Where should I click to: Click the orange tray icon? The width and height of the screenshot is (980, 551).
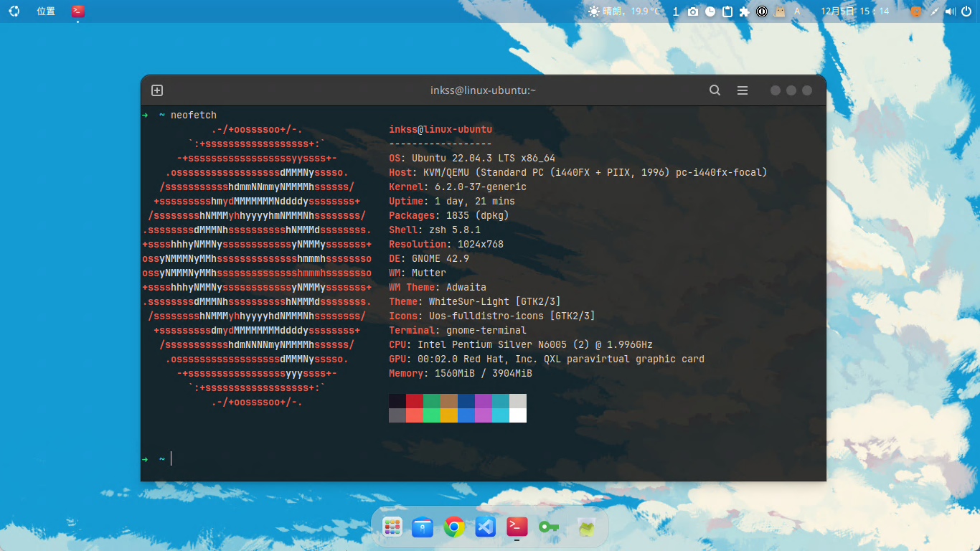point(916,11)
